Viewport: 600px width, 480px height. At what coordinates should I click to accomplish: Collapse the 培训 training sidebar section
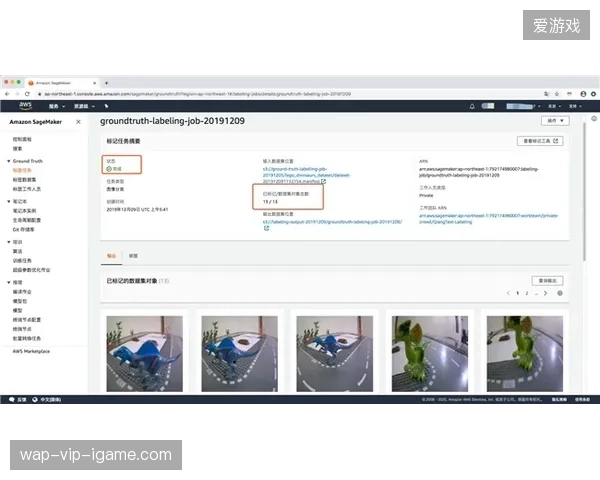point(9,242)
